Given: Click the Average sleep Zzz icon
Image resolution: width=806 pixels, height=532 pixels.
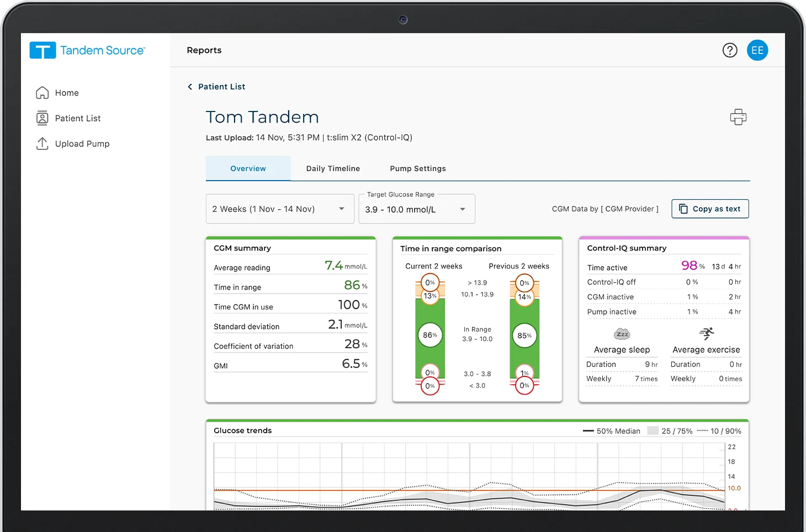Looking at the screenshot, I should [622, 334].
